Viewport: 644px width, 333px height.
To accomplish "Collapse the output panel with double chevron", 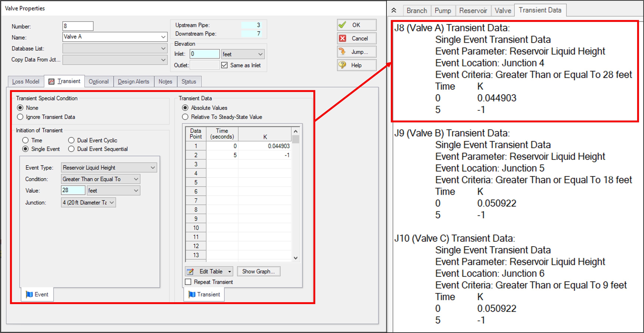I will pyautogui.click(x=394, y=10).
